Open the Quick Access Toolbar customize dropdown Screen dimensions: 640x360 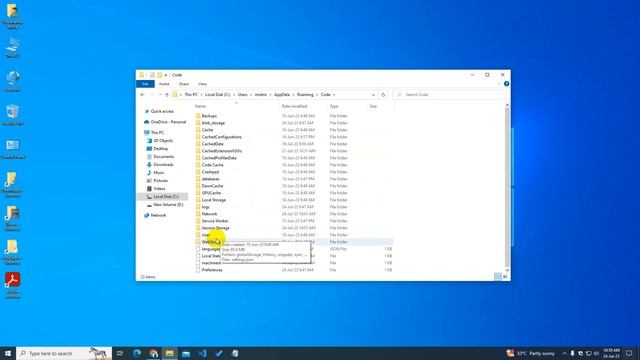(x=166, y=75)
